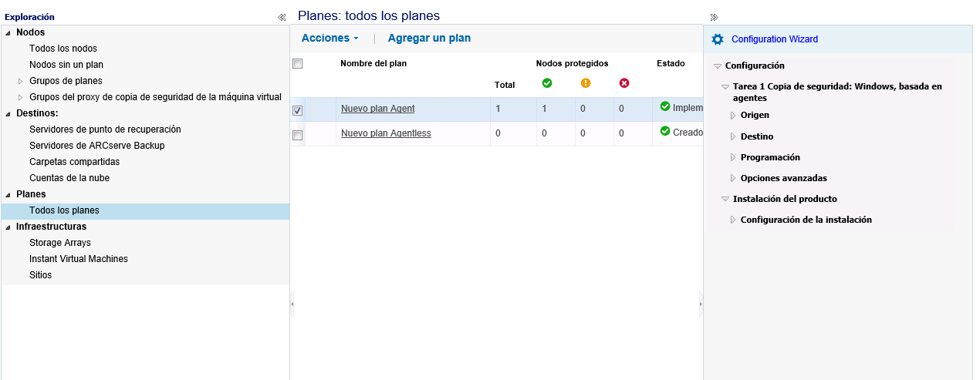Open the Nuevo plan Agentless link

click(x=386, y=133)
